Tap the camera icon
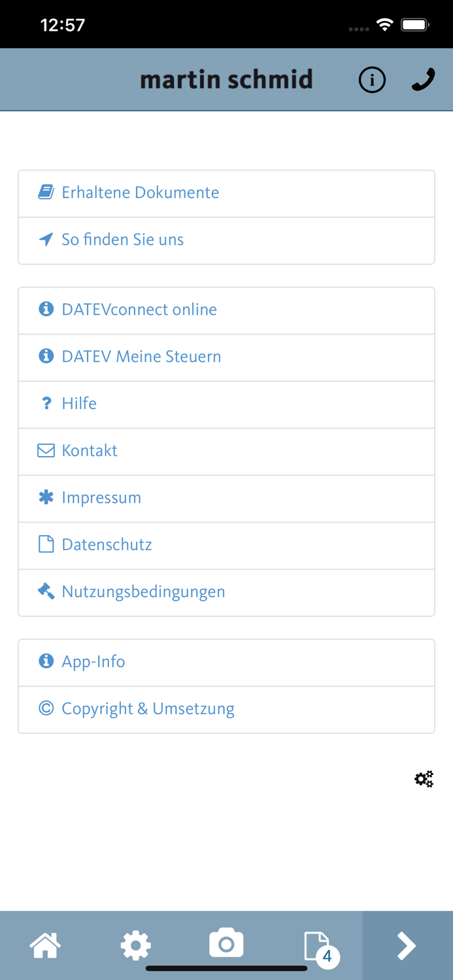The image size is (453, 980). tap(226, 943)
